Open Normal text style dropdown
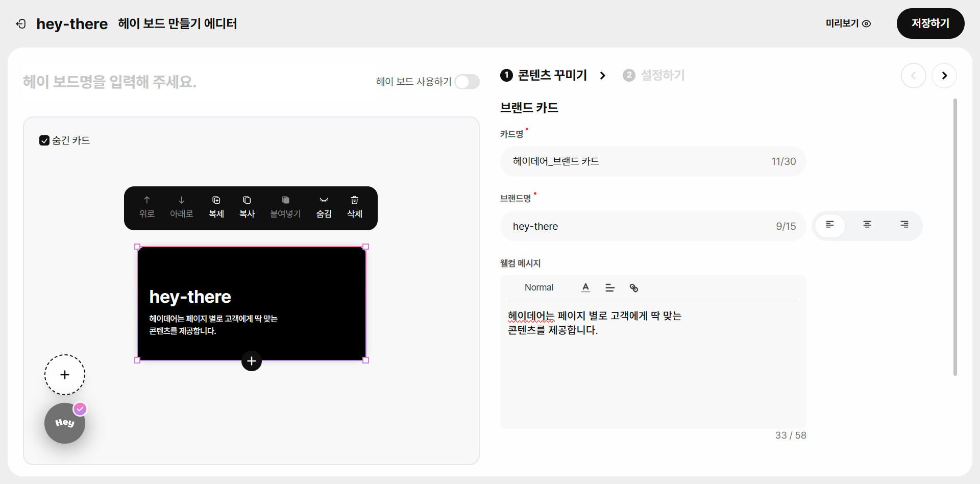Screen dimensions: 980x484 (539, 287)
